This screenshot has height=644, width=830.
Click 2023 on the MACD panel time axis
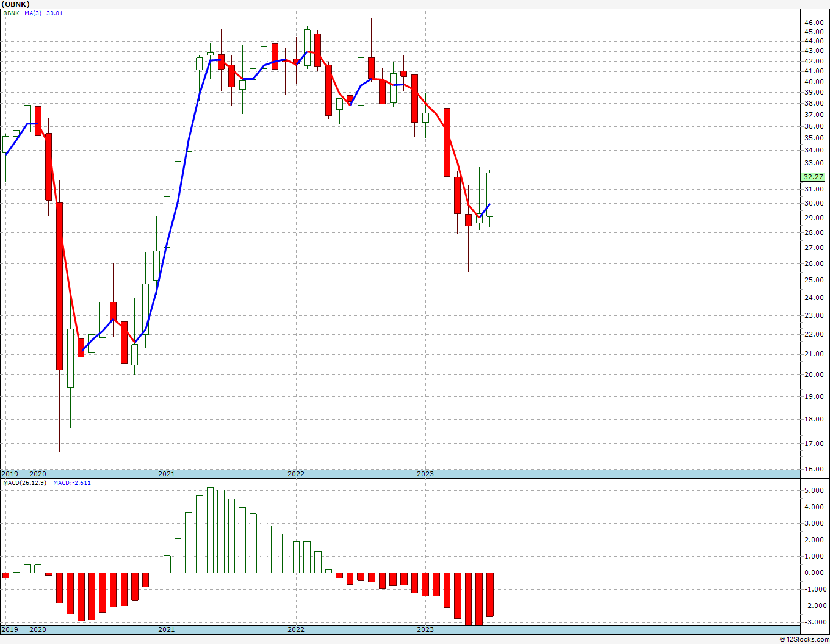click(425, 629)
